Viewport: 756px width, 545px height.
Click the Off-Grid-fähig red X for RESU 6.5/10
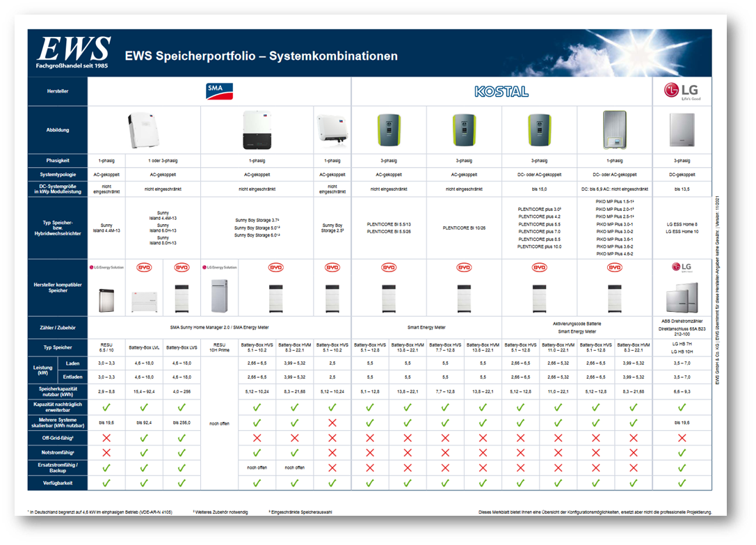(106, 438)
